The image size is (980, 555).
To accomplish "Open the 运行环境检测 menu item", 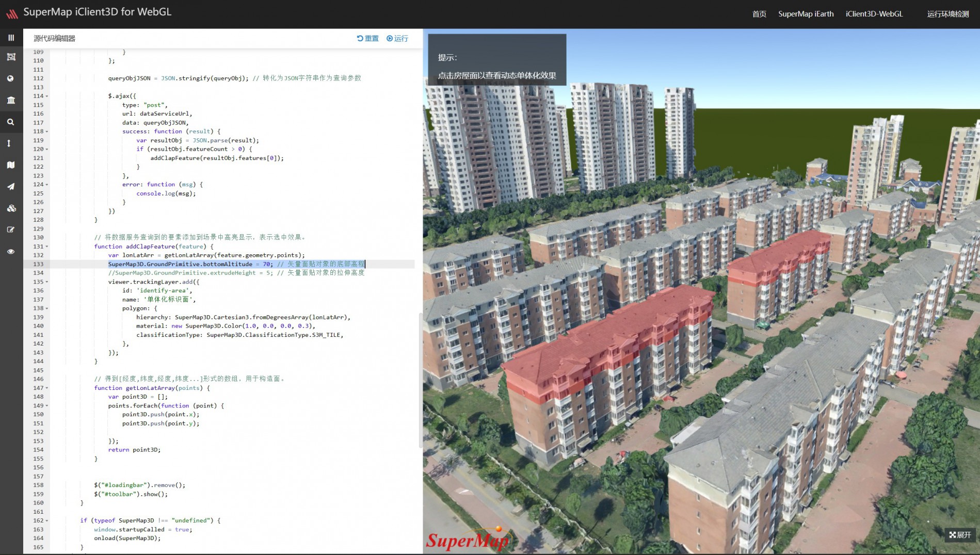I will 948,14.
